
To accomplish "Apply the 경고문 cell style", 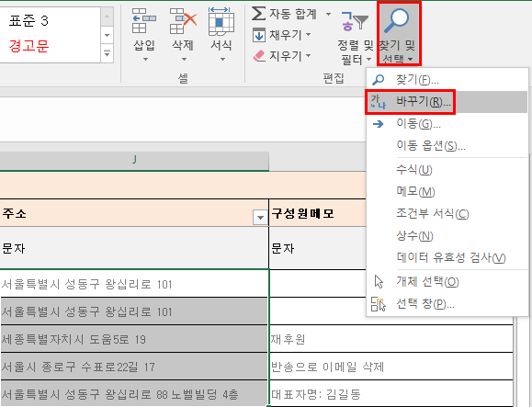I will [28, 46].
